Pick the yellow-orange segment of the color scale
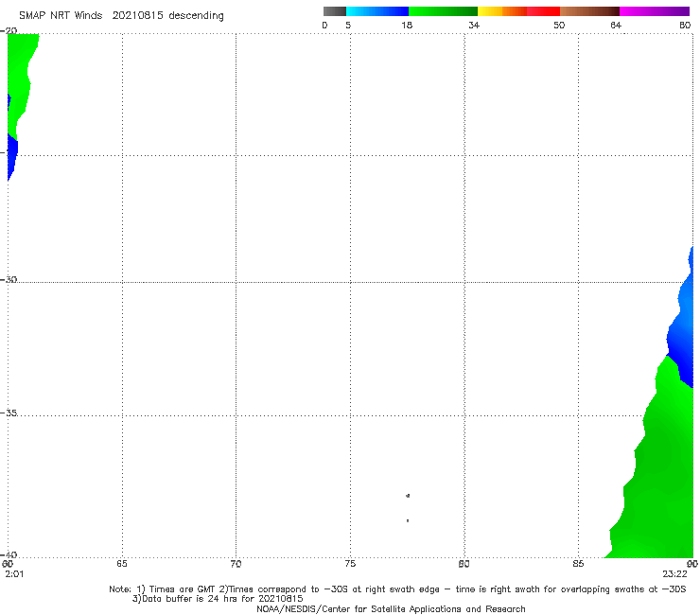 (502, 11)
